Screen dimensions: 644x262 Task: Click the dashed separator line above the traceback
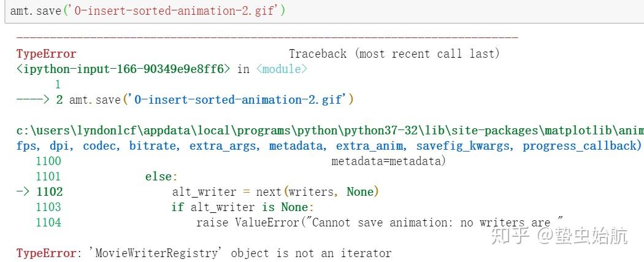tap(267, 38)
